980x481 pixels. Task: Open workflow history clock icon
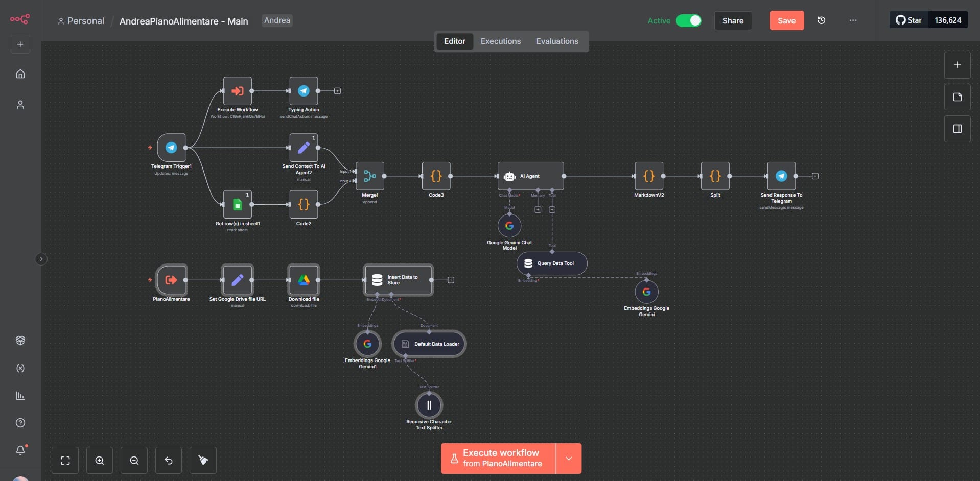821,20
